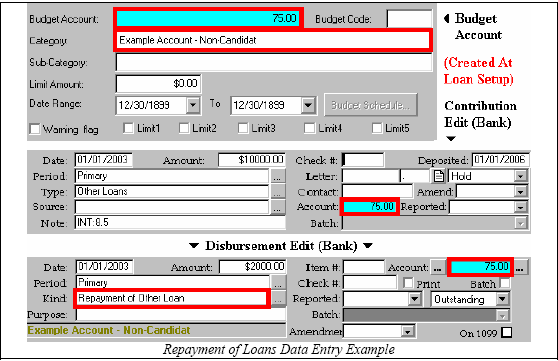Click the Contribution Date field 01/01/2003
This screenshot has height=361, width=558.
click(104, 159)
